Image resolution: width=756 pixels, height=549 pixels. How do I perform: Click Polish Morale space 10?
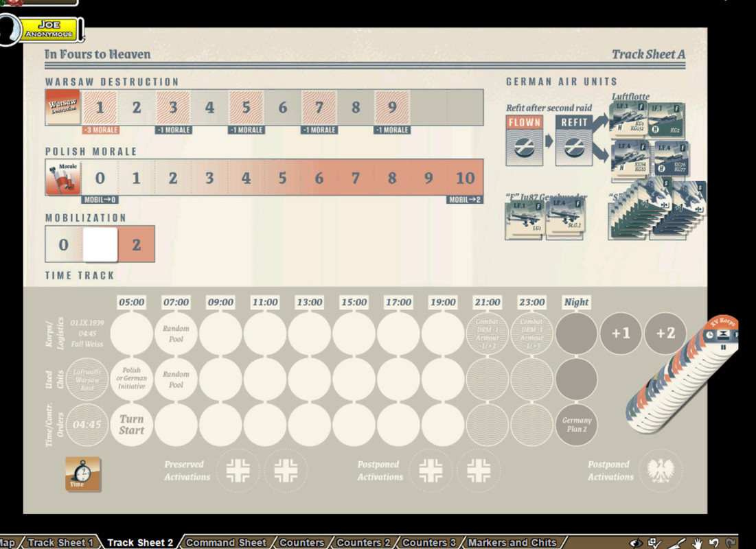click(x=466, y=177)
